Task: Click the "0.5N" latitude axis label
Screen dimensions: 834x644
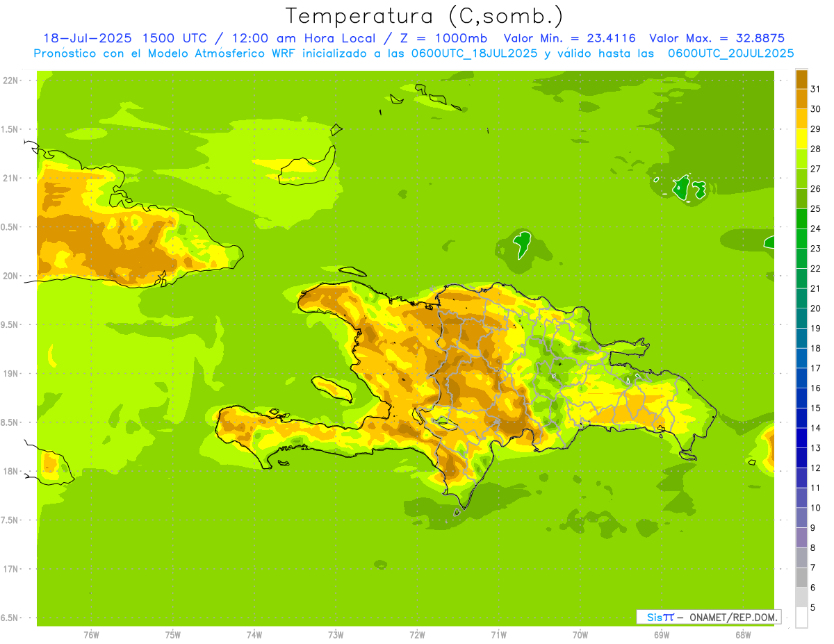Action: (x=10, y=227)
